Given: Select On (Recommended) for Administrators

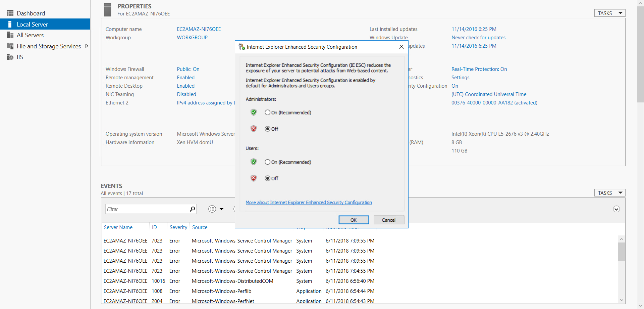Looking at the screenshot, I should click(267, 113).
